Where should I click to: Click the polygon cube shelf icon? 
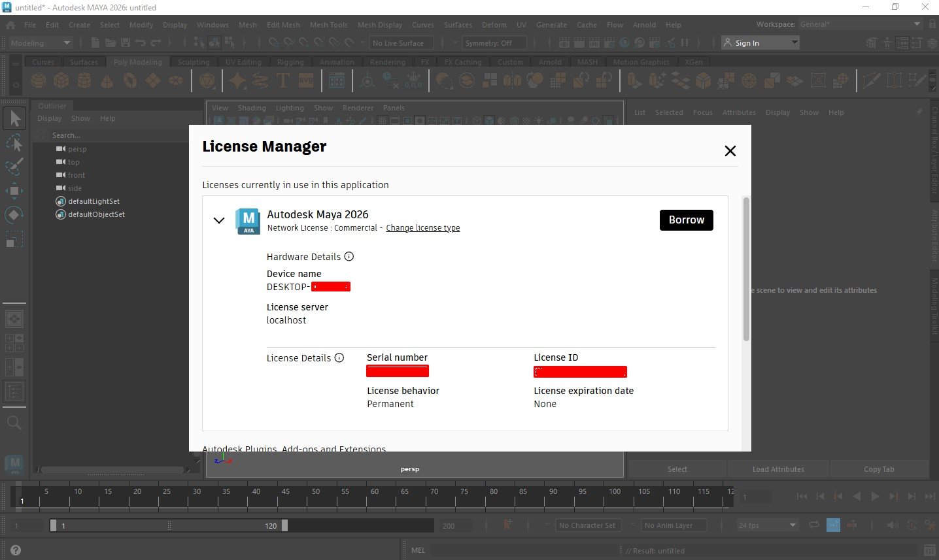61,81
